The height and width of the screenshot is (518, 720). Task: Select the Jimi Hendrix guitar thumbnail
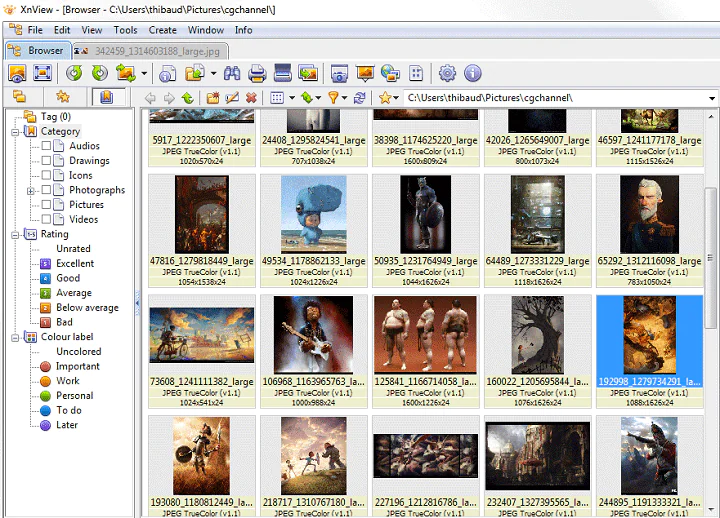[x=313, y=335]
